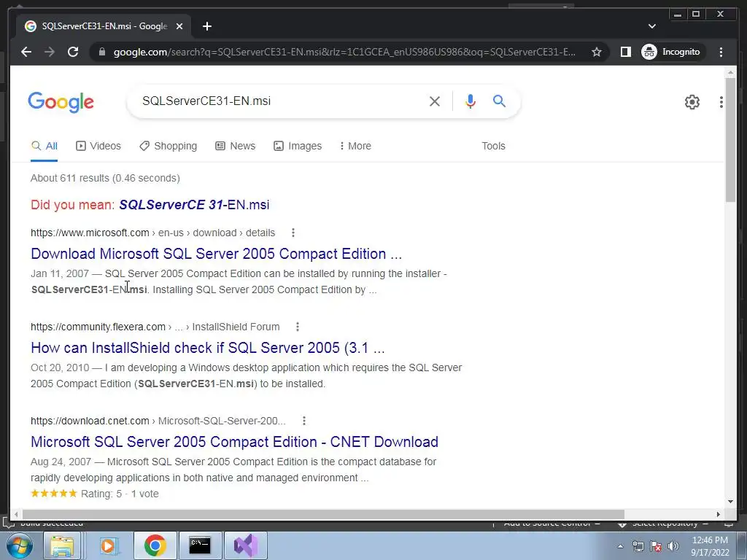Open the search Tools options

click(x=493, y=146)
